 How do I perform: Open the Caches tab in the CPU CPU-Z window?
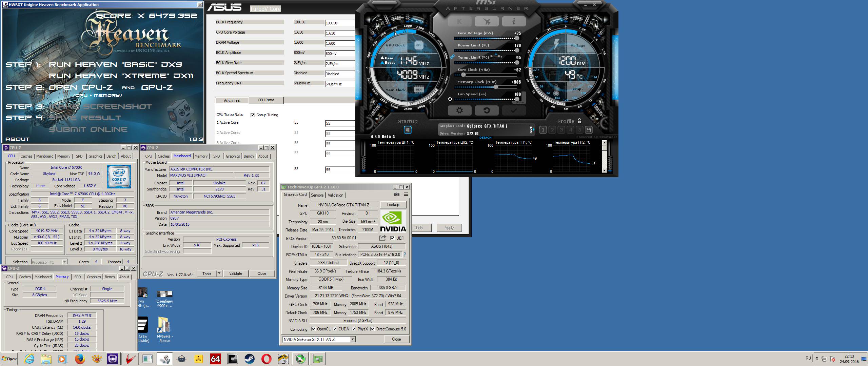26,156
